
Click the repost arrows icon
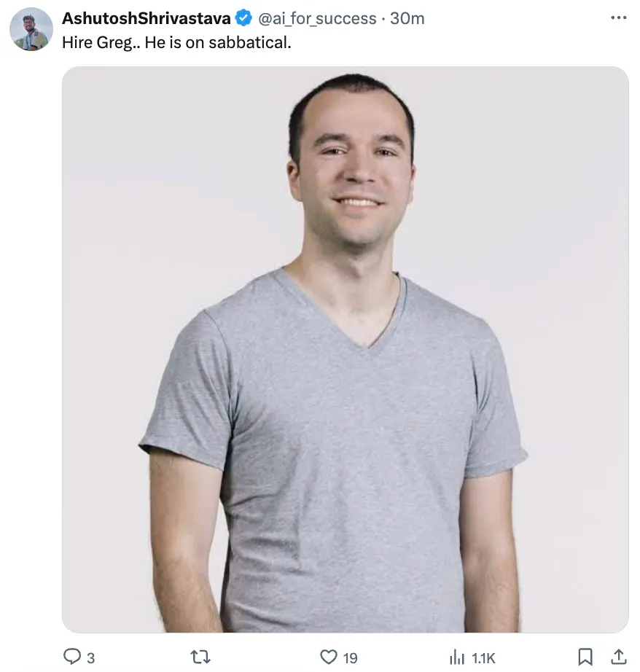[200, 657]
